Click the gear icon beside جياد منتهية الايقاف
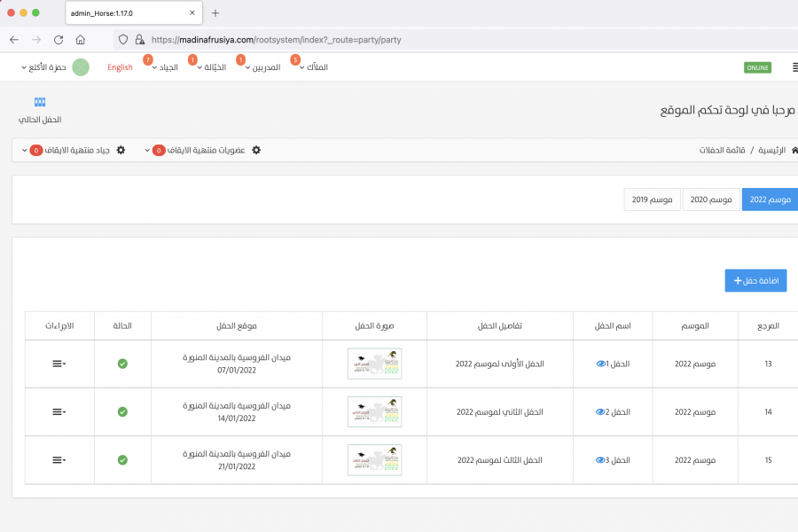The height and width of the screenshot is (532, 798). pos(121,150)
